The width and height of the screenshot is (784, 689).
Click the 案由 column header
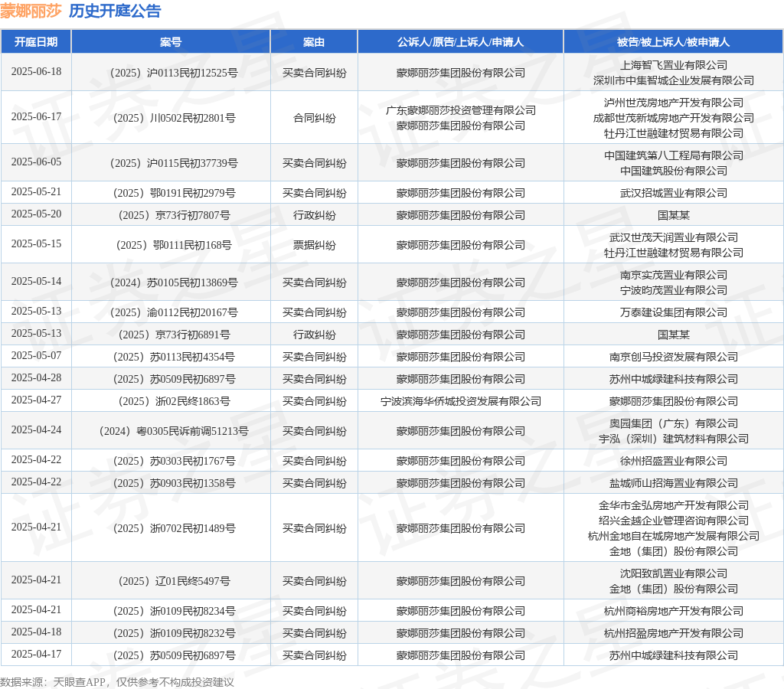tap(314, 42)
